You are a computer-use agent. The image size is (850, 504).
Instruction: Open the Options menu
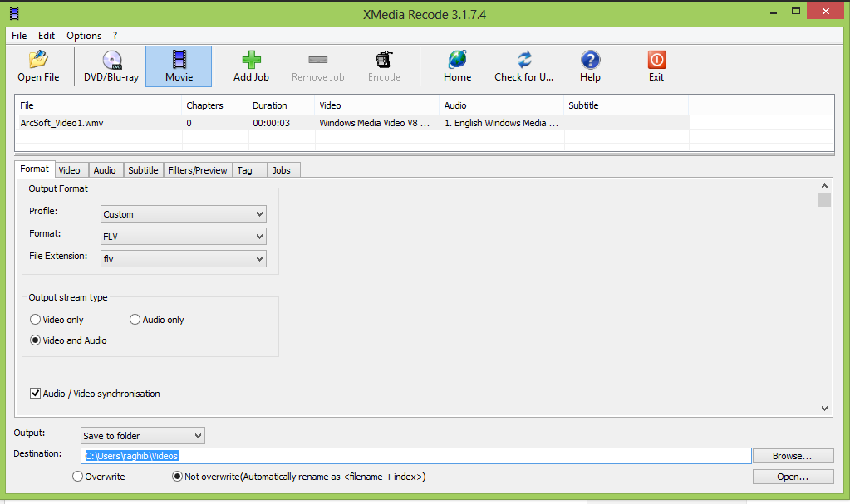click(x=84, y=36)
